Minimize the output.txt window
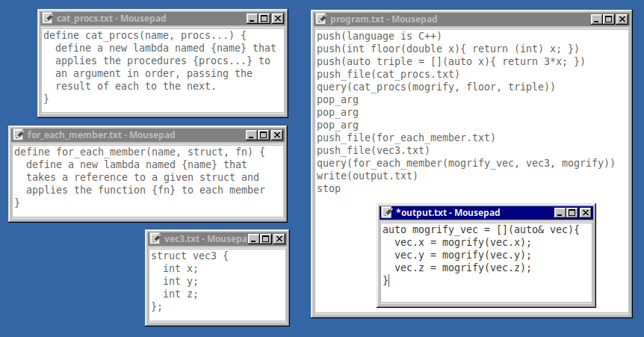 click(x=560, y=212)
